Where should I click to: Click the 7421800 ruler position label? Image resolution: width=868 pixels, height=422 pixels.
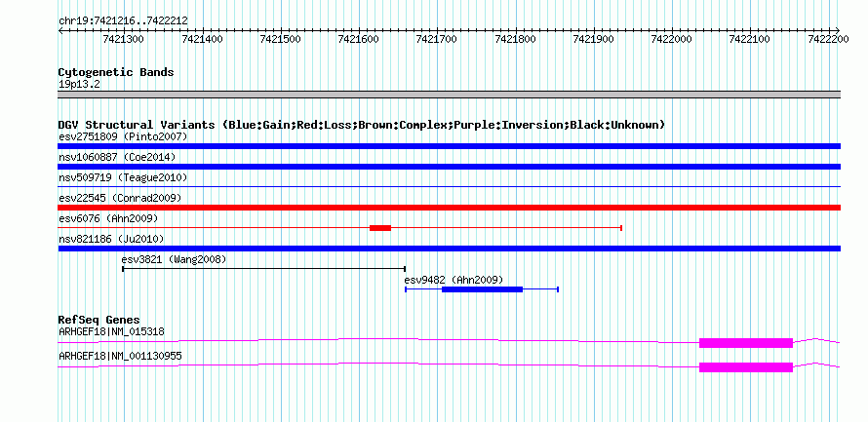(x=515, y=39)
